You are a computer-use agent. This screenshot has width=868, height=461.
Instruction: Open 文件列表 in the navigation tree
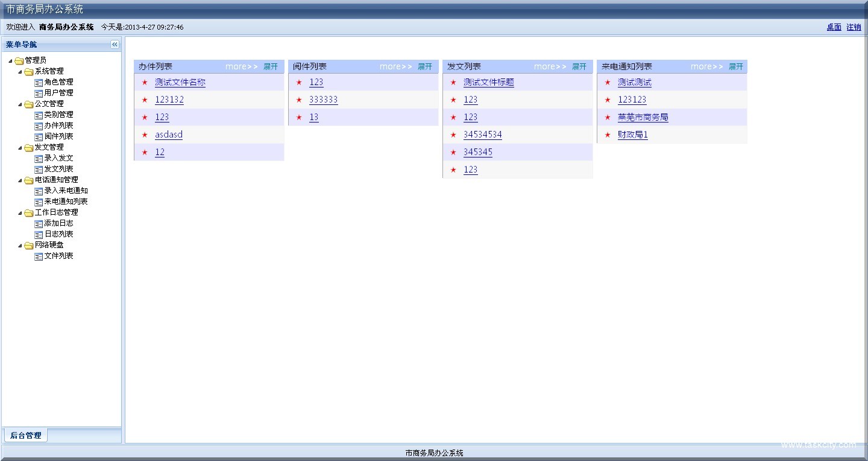58,256
